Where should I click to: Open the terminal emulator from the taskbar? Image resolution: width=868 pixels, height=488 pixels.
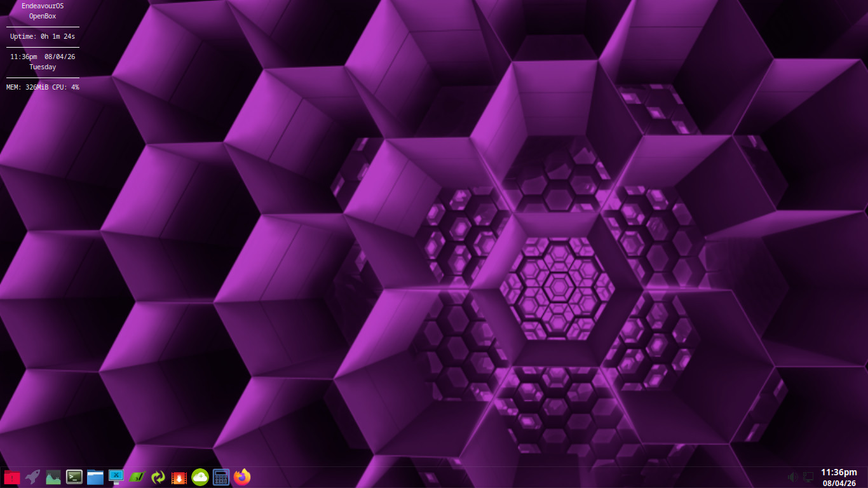(x=74, y=477)
